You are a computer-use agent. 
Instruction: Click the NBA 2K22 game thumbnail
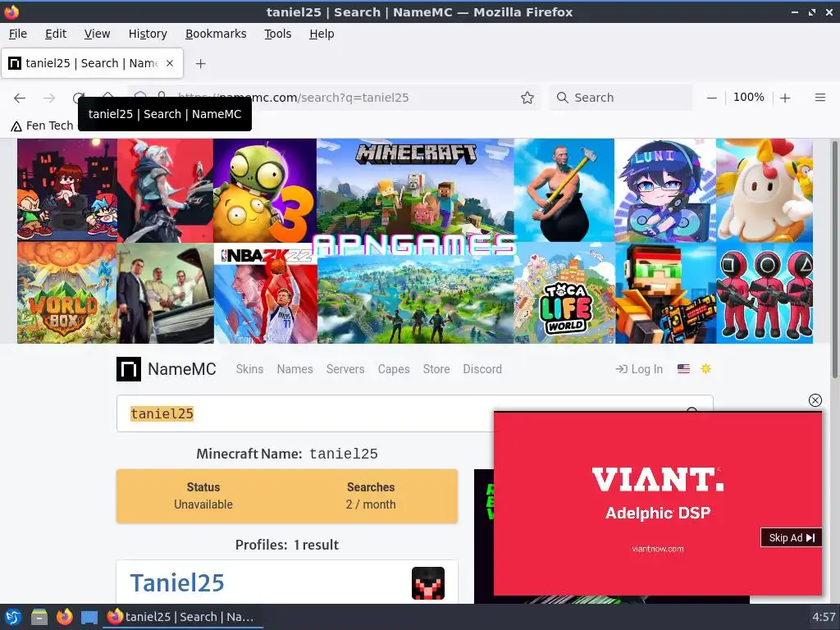point(266,294)
